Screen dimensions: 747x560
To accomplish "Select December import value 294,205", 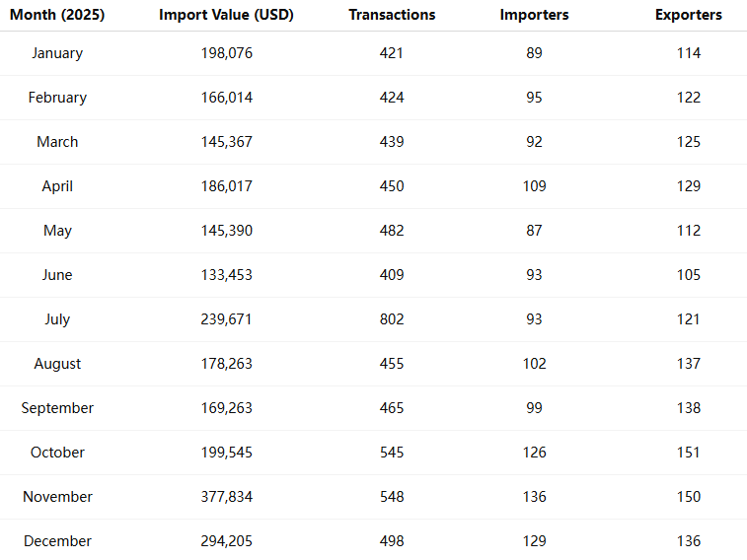I will click(226, 541).
